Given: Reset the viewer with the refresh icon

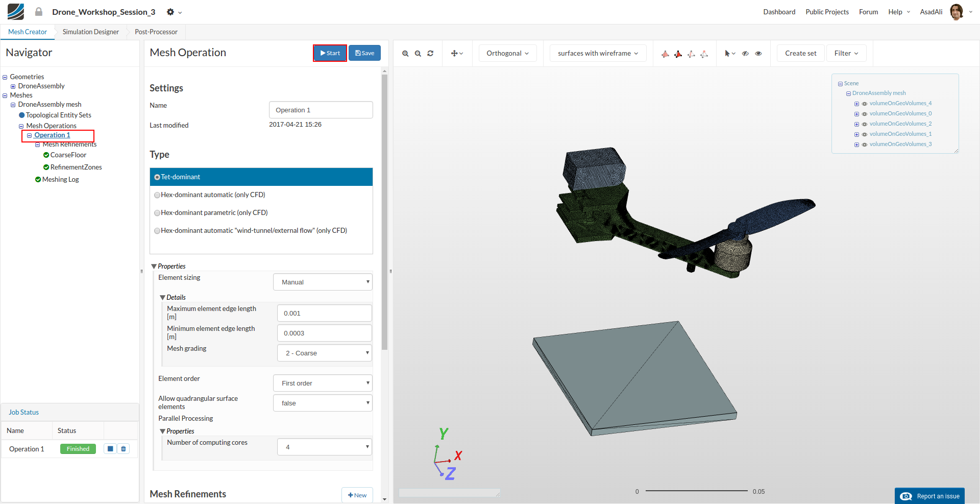Looking at the screenshot, I should coord(430,54).
